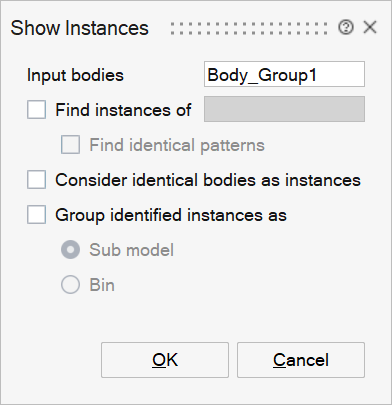Viewport: 392px width, 405px height.
Task: Click the dotted grip in title bar
Action: click(x=249, y=28)
